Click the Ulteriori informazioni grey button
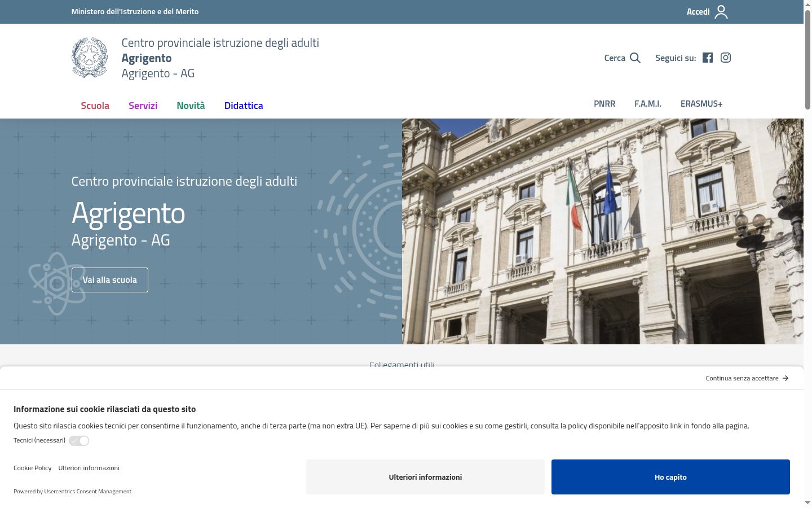 (425, 477)
